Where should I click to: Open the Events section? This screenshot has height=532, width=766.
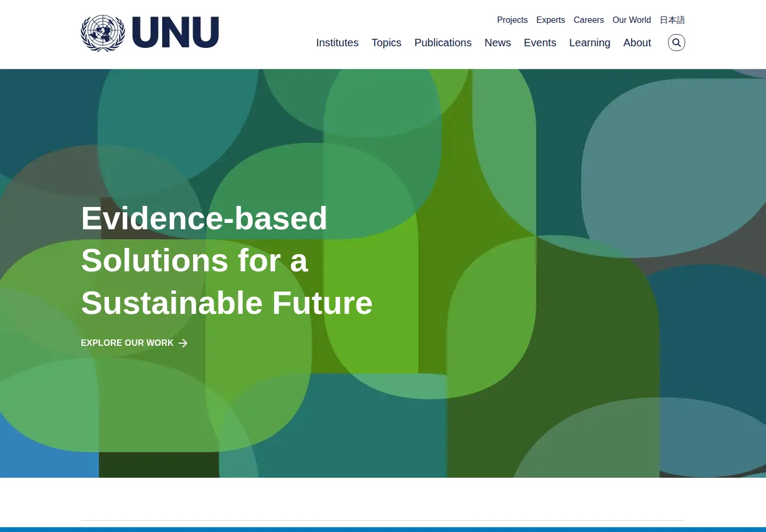tap(540, 43)
